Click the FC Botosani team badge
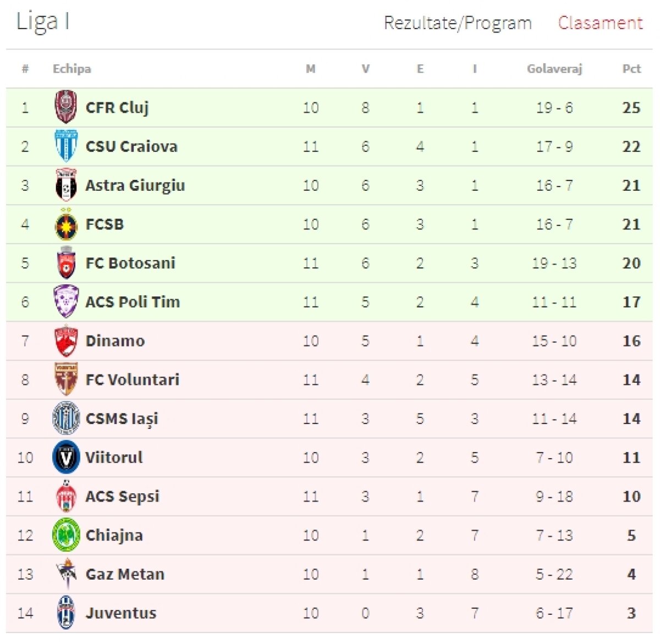Viewport: 660px width, 644px height. click(x=66, y=263)
